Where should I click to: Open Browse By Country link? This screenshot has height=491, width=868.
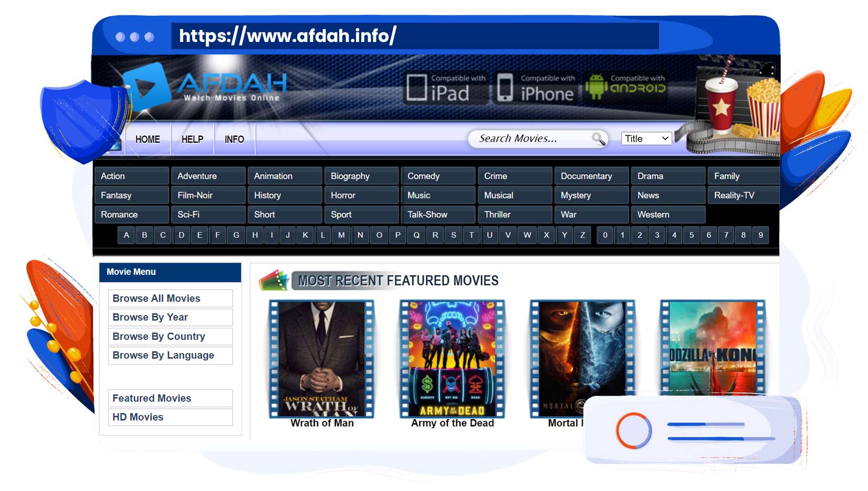click(171, 337)
